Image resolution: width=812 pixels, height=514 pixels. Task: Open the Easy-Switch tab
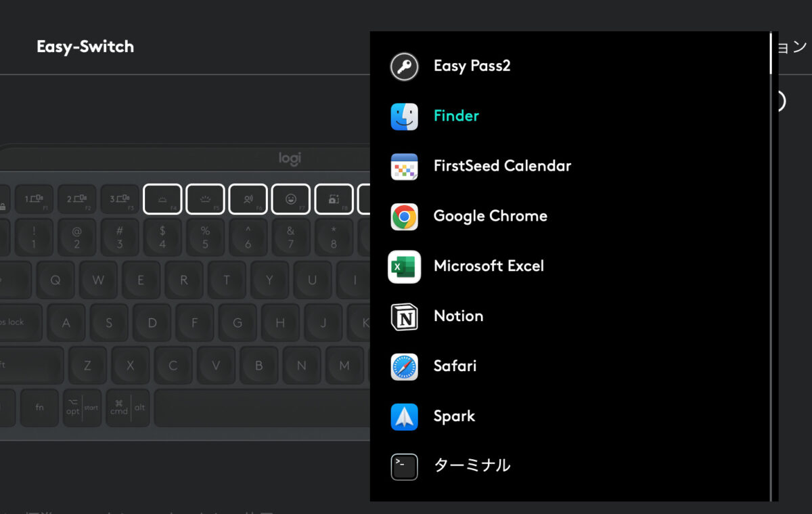pos(85,47)
